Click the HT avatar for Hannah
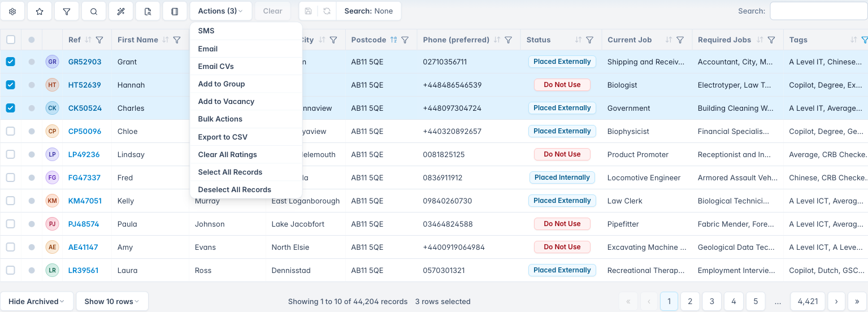This screenshot has height=312, width=868. (52, 85)
